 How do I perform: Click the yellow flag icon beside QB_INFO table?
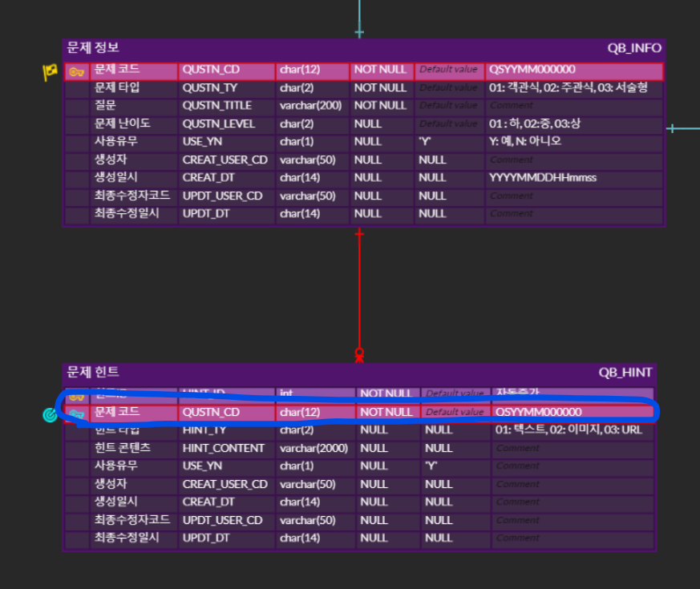(49, 70)
